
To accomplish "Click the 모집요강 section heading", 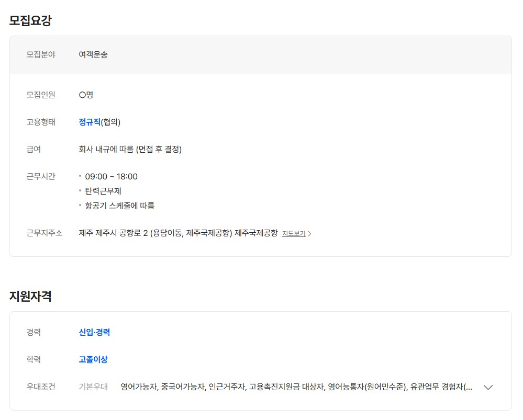I will point(30,21).
